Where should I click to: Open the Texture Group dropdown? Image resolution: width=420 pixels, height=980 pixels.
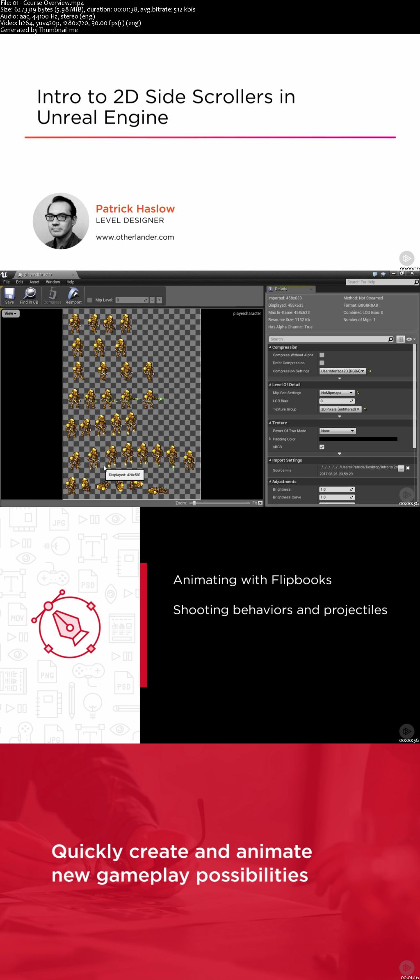pos(340,409)
